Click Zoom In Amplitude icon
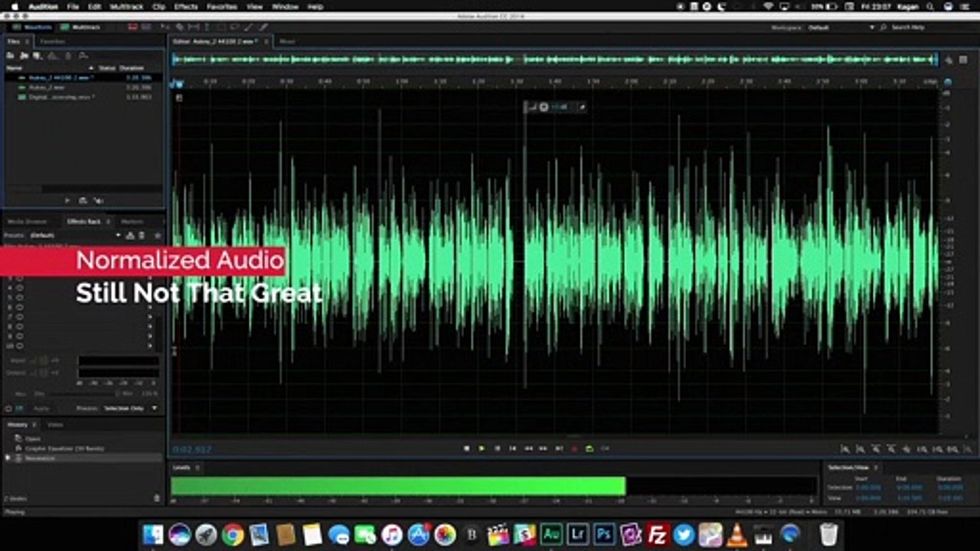The width and height of the screenshot is (980, 551). click(x=845, y=449)
